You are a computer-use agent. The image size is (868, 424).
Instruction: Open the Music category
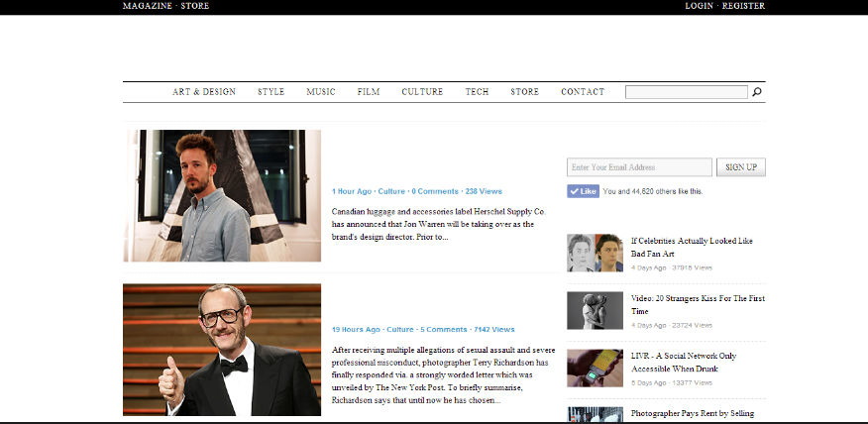point(321,92)
